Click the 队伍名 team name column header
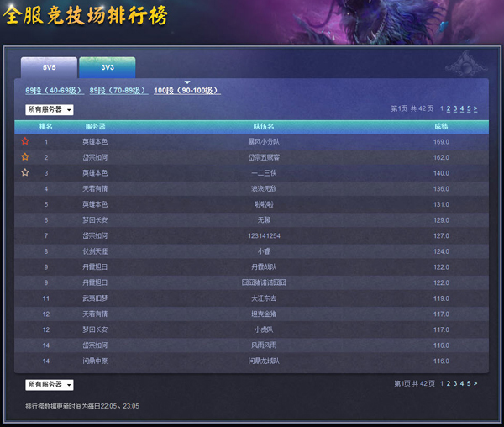 (x=263, y=126)
